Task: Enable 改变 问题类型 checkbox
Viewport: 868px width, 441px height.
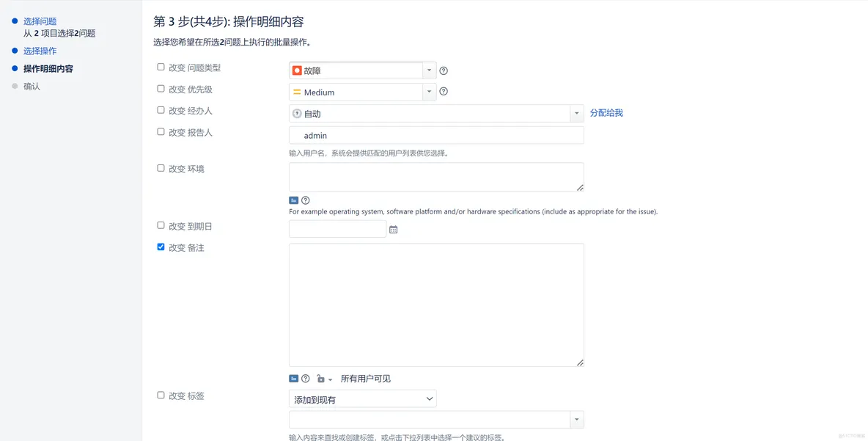Action: [x=161, y=67]
